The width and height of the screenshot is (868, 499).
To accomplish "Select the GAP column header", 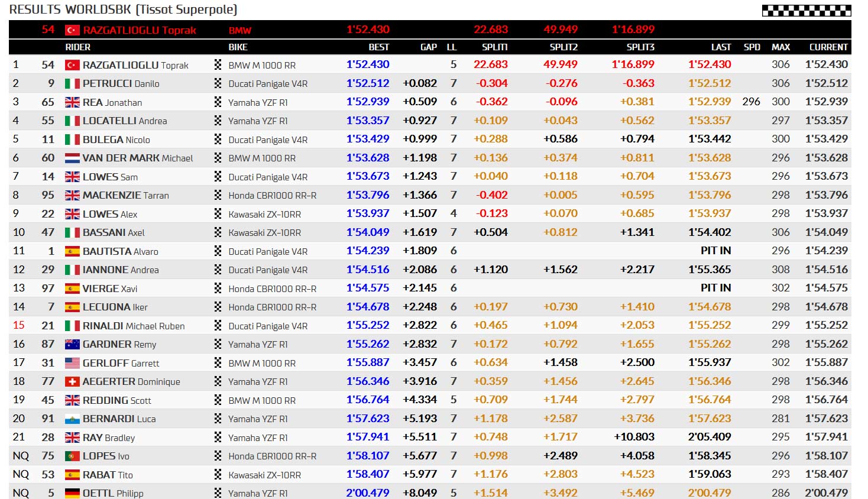I will point(429,47).
